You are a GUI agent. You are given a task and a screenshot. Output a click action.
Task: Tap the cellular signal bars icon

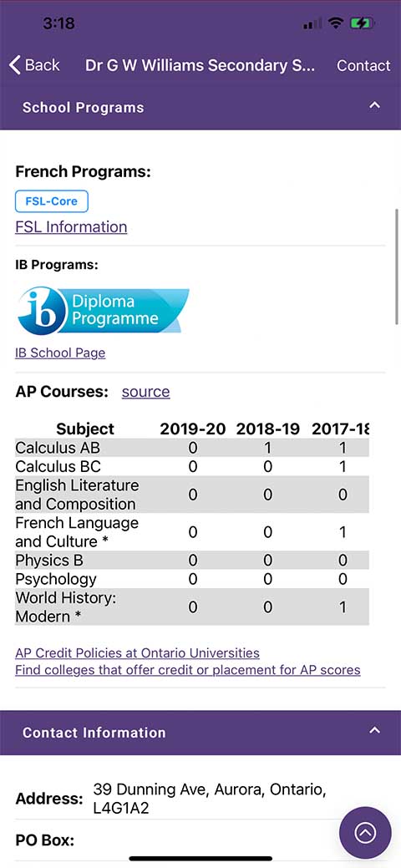click(x=312, y=23)
